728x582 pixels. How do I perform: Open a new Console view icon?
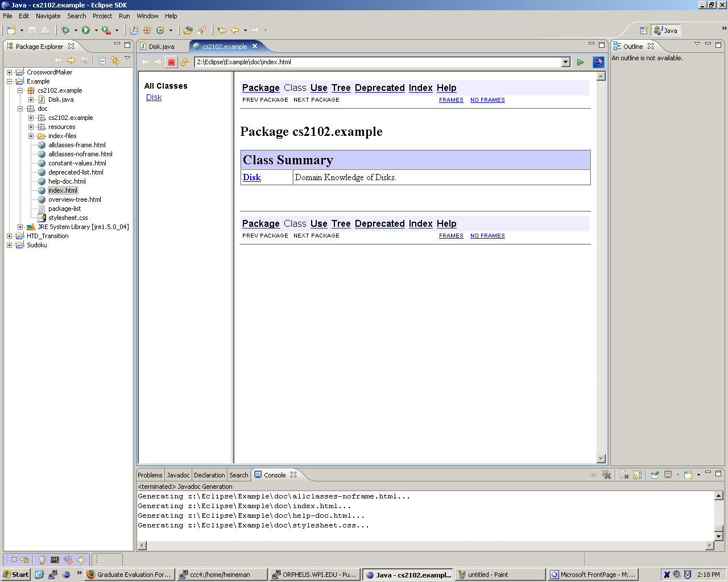(688, 475)
